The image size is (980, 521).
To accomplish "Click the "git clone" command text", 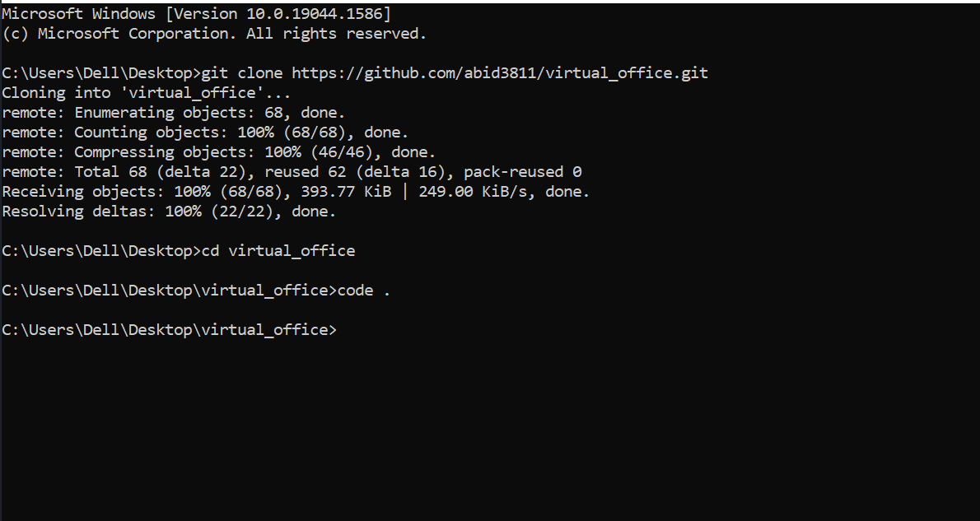I will [x=242, y=73].
